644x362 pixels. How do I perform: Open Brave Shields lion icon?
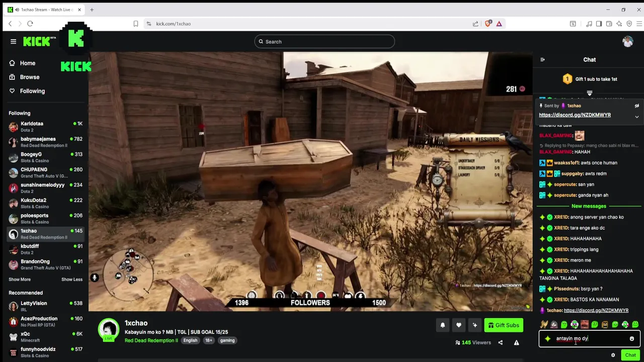[488, 24]
